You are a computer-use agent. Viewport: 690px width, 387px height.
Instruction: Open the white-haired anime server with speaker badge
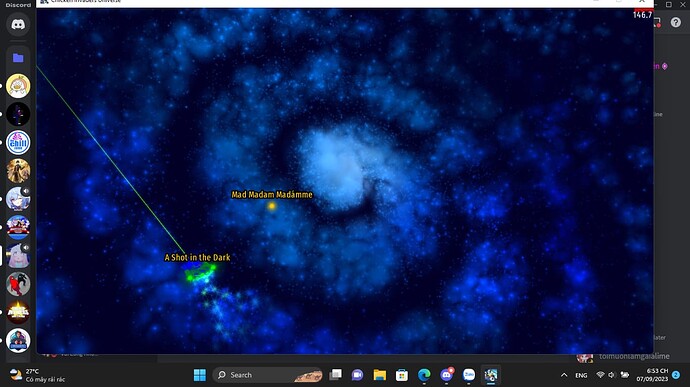(x=18, y=199)
